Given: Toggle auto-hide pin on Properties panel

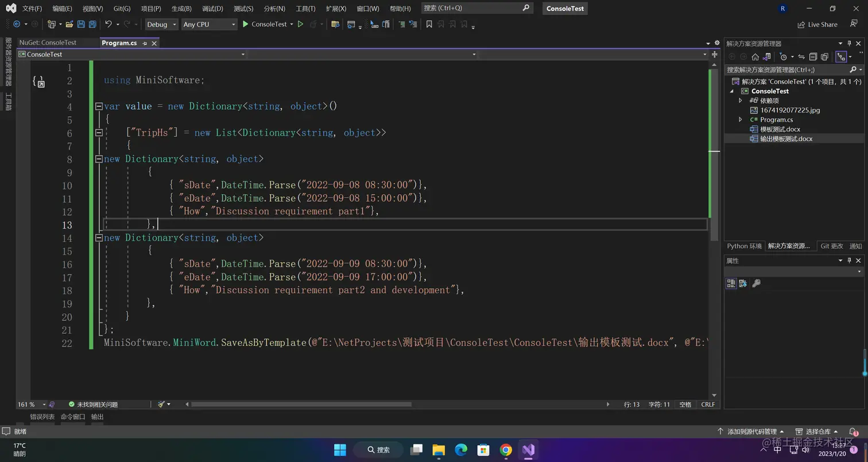Looking at the screenshot, I should (850, 260).
